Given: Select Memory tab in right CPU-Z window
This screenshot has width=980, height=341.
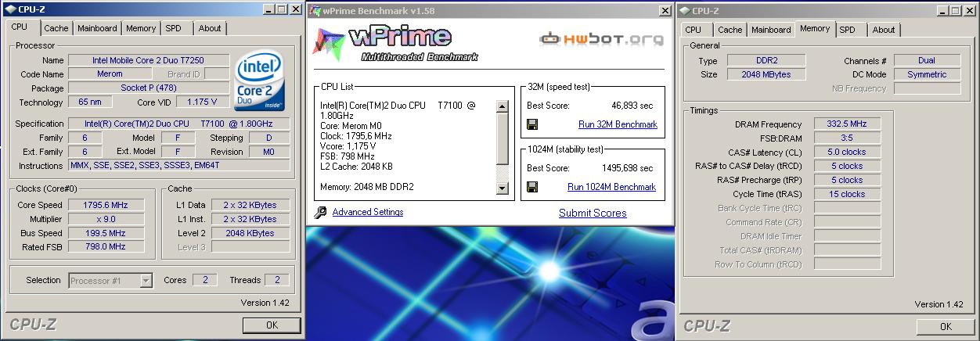Looking at the screenshot, I should coord(815,28).
